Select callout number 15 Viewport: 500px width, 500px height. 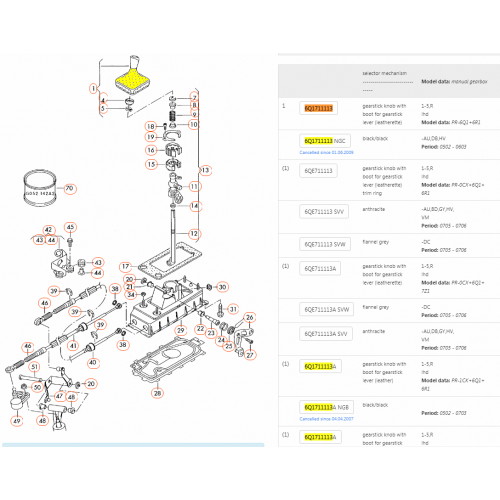click(x=151, y=164)
